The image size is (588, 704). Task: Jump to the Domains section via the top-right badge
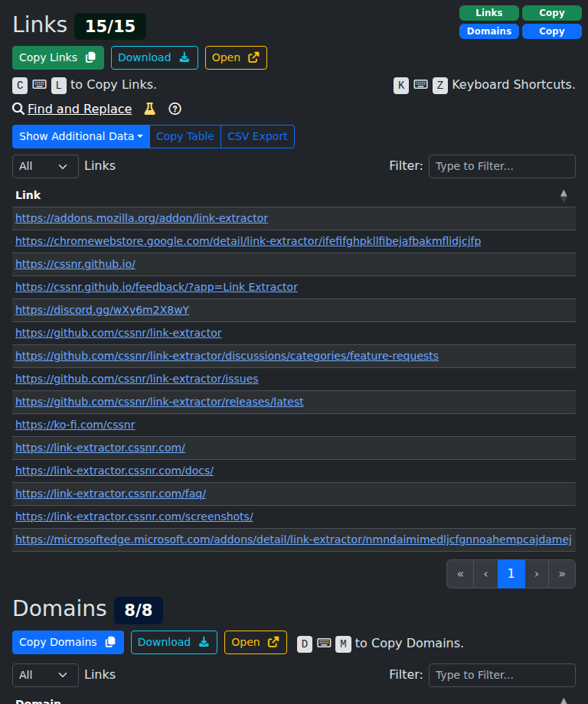(489, 31)
